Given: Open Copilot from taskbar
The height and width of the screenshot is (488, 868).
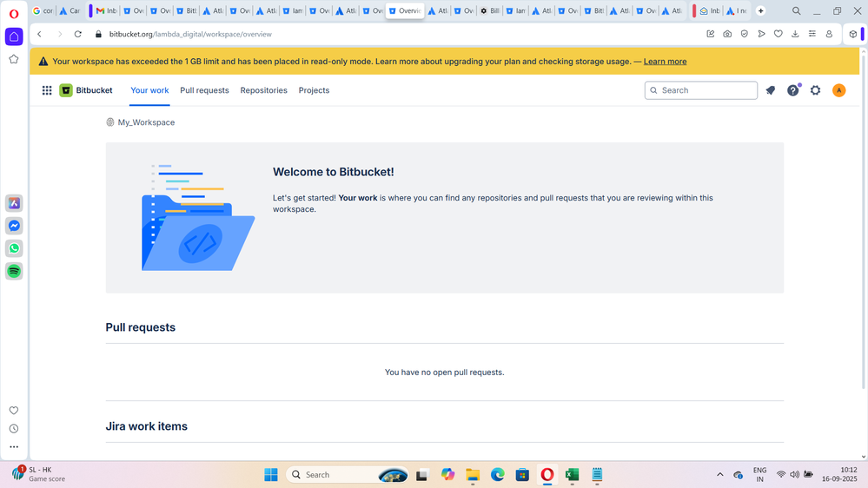Looking at the screenshot, I should click(447, 475).
